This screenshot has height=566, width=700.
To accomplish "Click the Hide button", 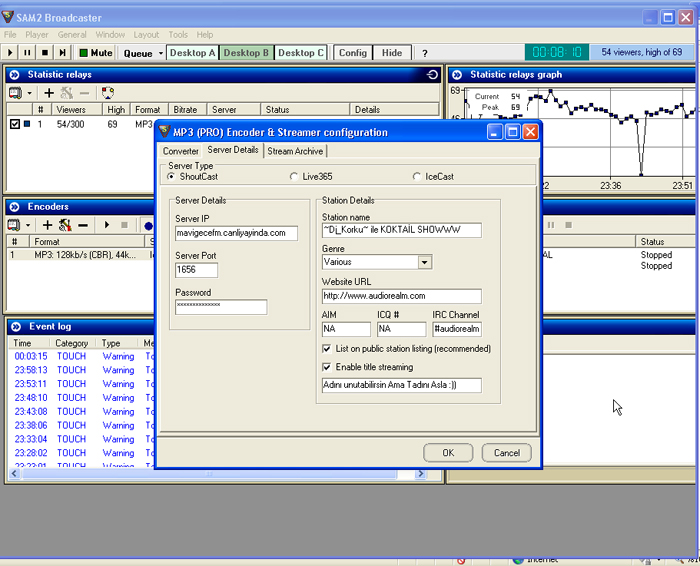I will pos(392,53).
